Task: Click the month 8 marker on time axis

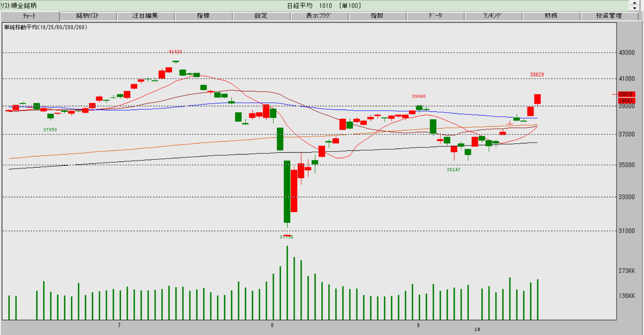Action: coord(272,325)
